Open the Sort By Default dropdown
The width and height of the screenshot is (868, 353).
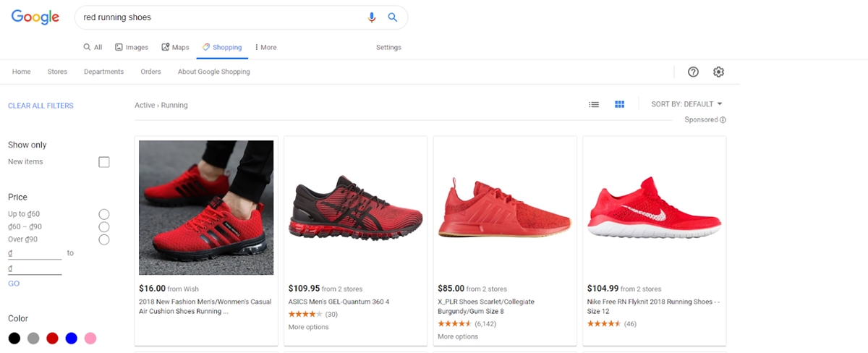pyautogui.click(x=686, y=104)
